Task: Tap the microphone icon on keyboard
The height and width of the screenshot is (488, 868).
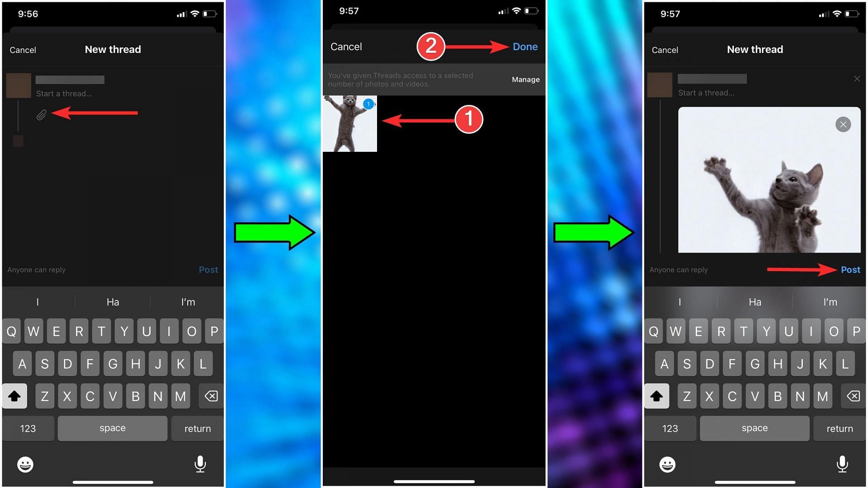Action: pyautogui.click(x=201, y=464)
